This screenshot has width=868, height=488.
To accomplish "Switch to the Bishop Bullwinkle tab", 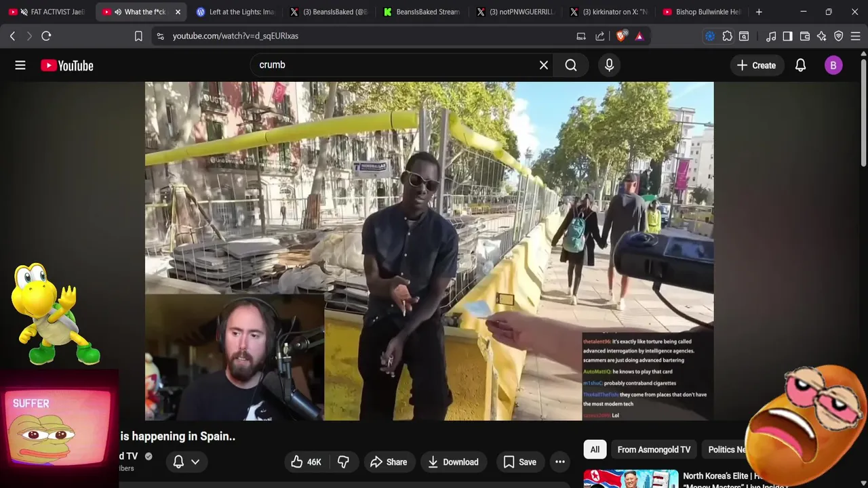I will pyautogui.click(x=702, y=12).
